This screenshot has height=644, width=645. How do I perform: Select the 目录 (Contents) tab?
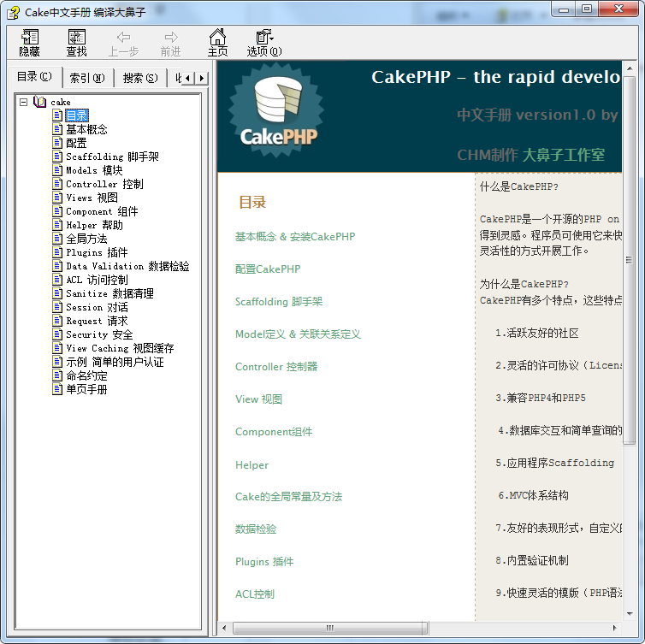pyautogui.click(x=34, y=77)
